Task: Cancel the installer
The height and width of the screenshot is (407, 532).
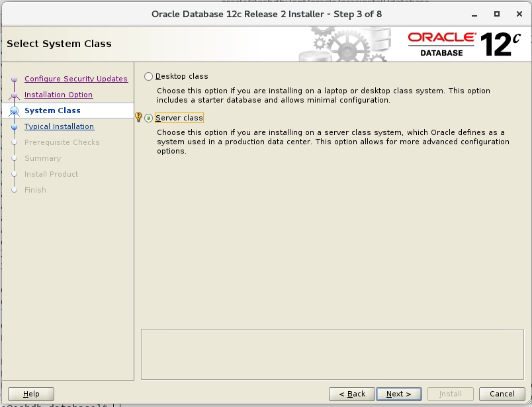Action: [502, 394]
